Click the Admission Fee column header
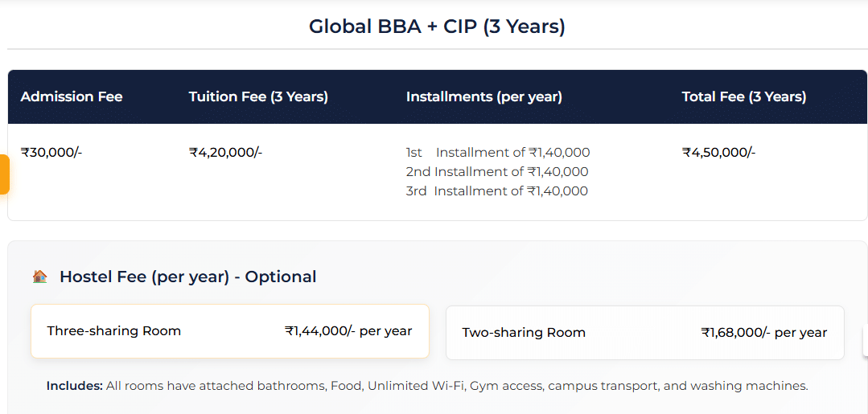This screenshot has height=414, width=868. click(x=72, y=96)
